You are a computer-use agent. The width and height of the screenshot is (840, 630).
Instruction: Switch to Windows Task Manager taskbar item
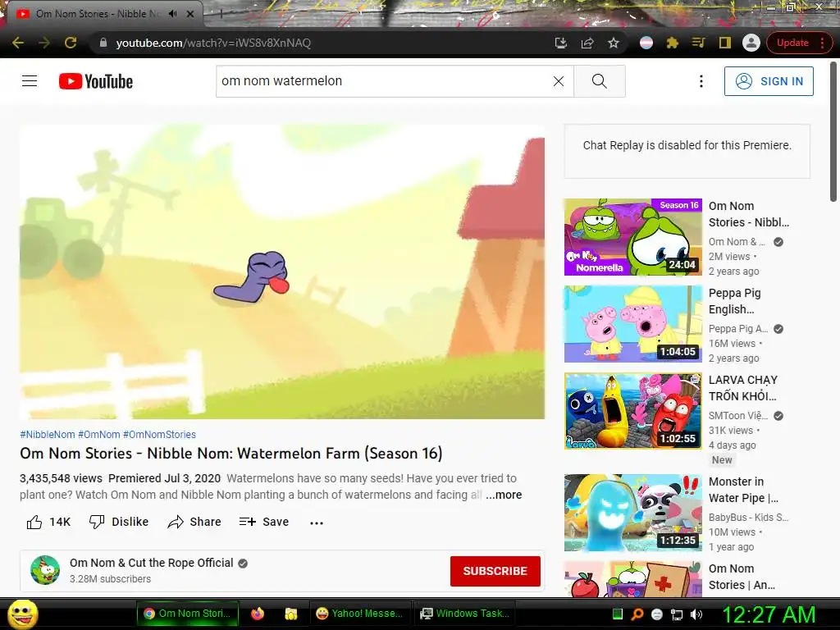pyautogui.click(x=465, y=614)
